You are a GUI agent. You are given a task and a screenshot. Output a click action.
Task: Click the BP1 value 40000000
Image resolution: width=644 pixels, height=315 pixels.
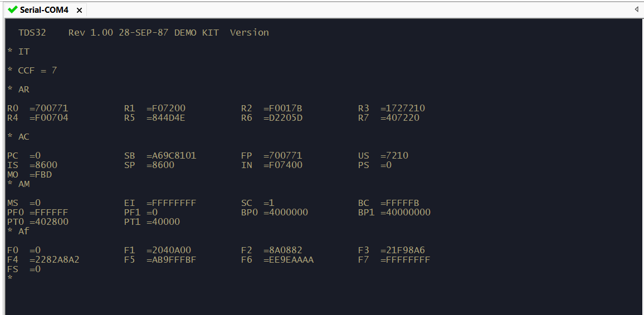point(408,212)
